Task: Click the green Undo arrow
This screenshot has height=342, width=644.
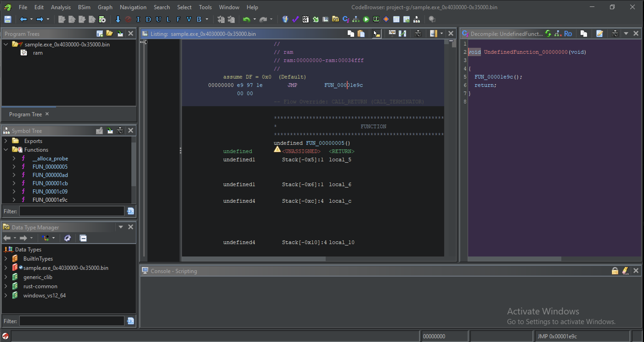Action: click(246, 19)
